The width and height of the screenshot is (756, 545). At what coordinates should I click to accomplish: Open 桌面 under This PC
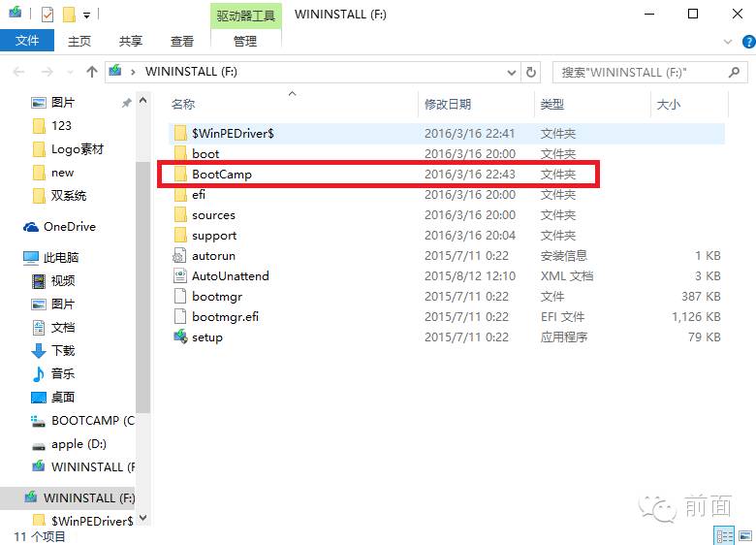coord(63,397)
